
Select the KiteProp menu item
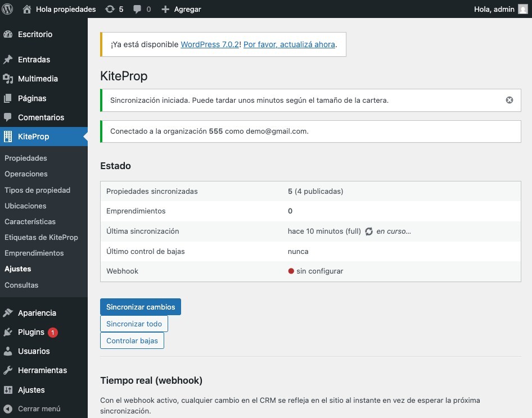point(44,137)
